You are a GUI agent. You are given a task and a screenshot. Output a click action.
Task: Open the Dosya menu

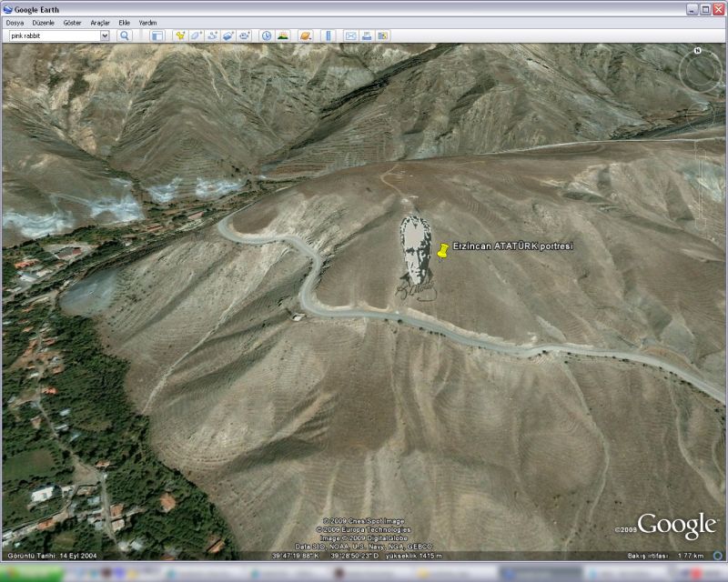(x=15, y=23)
